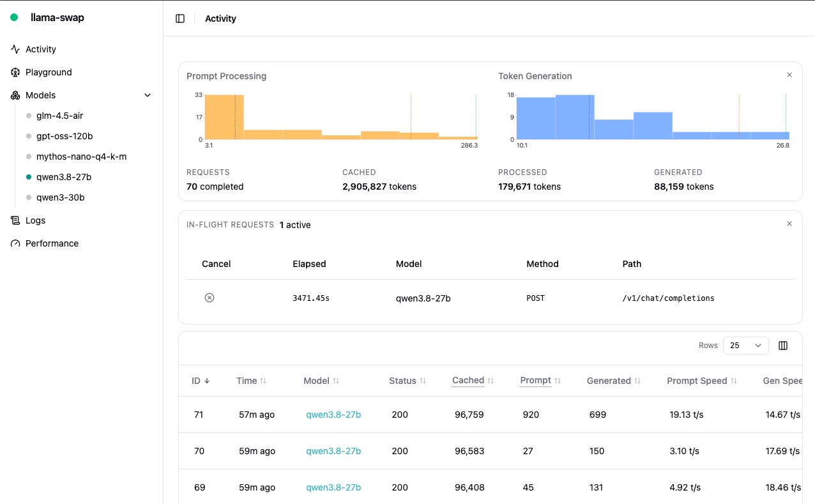Click the 57m ago time cell

point(257,415)
